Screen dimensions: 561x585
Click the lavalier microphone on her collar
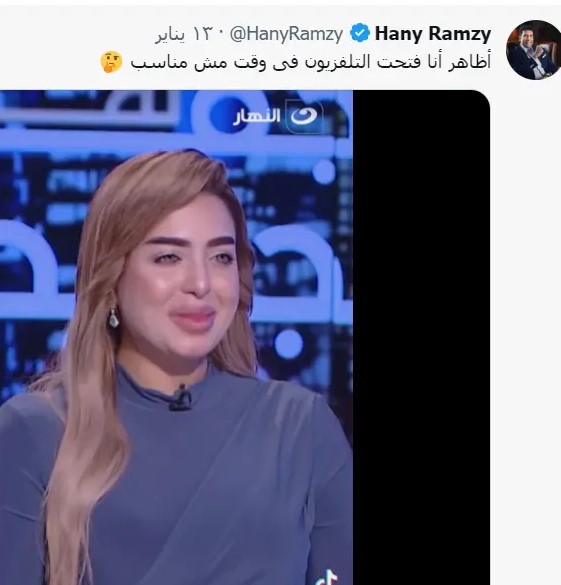click(x=181, y=399)
